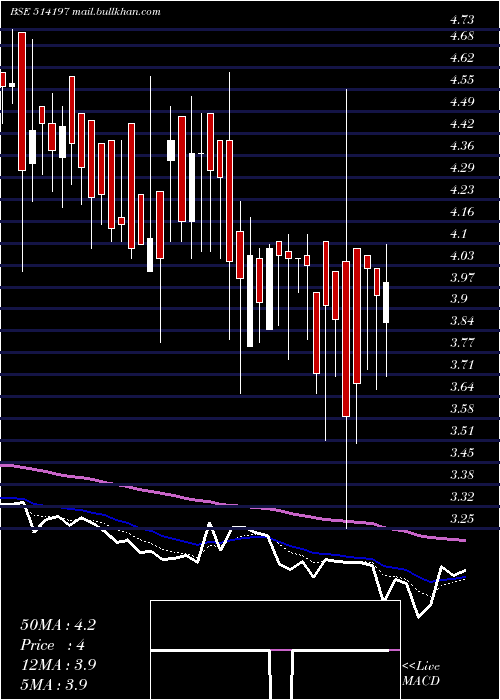Viewport: 500px width, 700px height.
Task: Click the 3.9 price axis label
Action: pyautogui.click(x=458, y=299)
